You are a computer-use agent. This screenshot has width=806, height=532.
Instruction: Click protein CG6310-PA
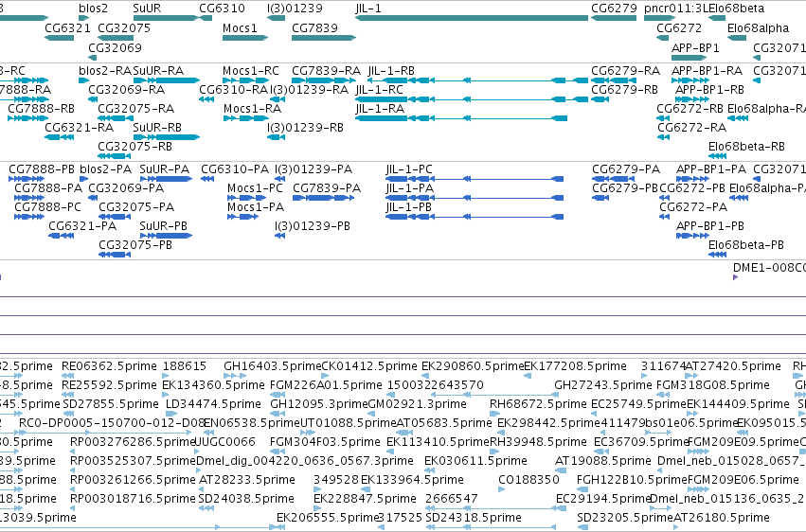coord(235,168)
